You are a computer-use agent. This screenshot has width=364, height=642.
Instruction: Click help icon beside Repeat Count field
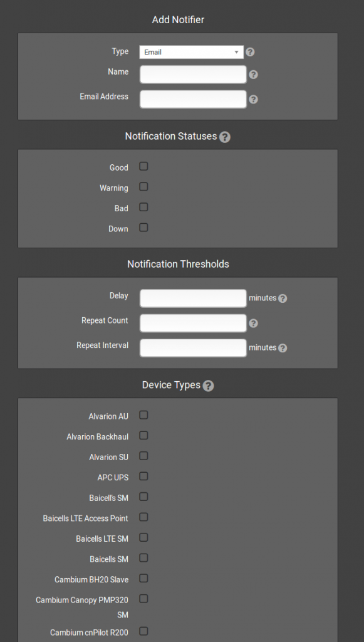[x=254, y=324]
